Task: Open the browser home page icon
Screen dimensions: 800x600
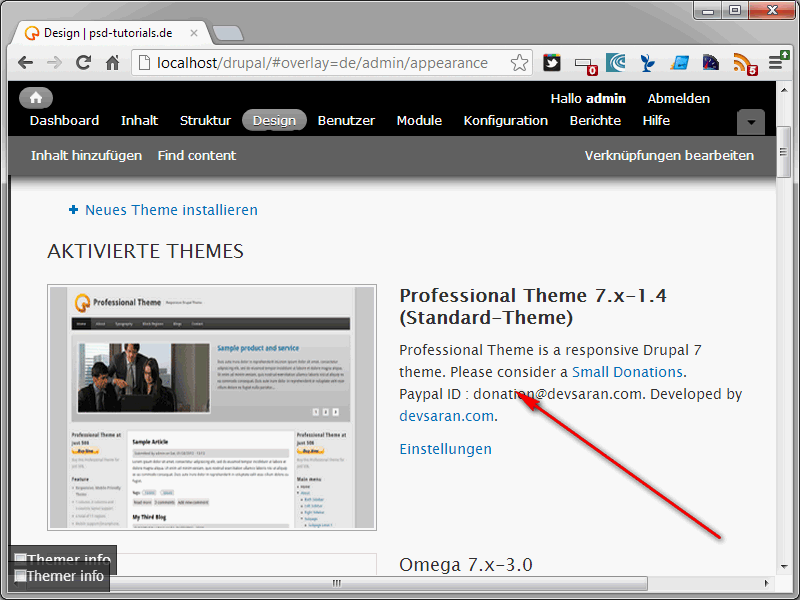Action: coord(112,62)
